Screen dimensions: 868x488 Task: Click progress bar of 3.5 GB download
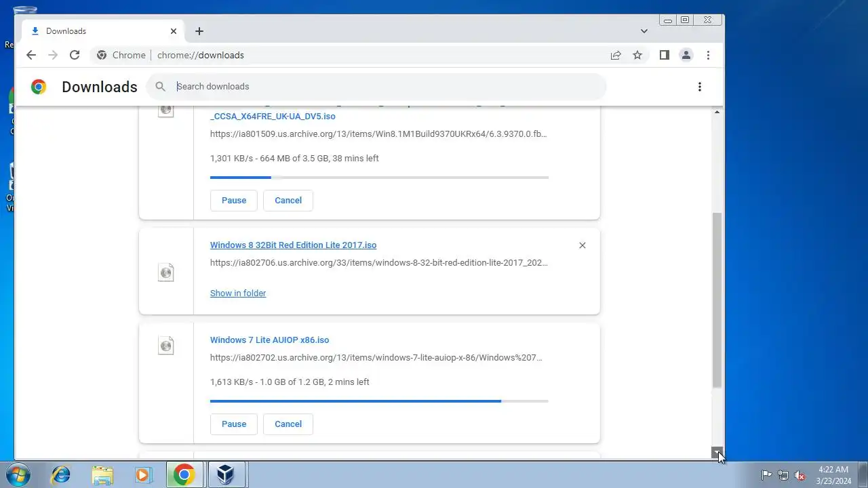click(x=379, y=178)
